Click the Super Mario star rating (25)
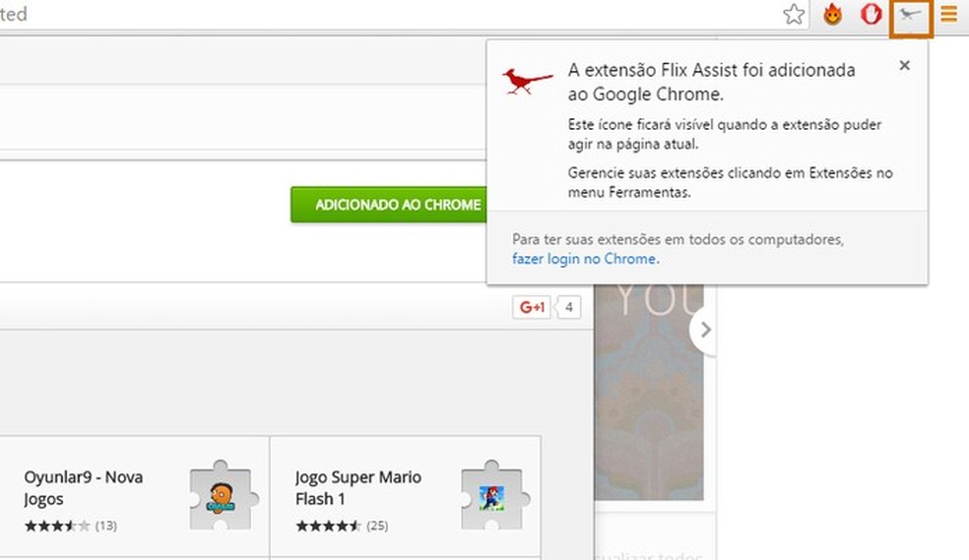This screenshot has height=560, width=969. (x=342, y=526)
